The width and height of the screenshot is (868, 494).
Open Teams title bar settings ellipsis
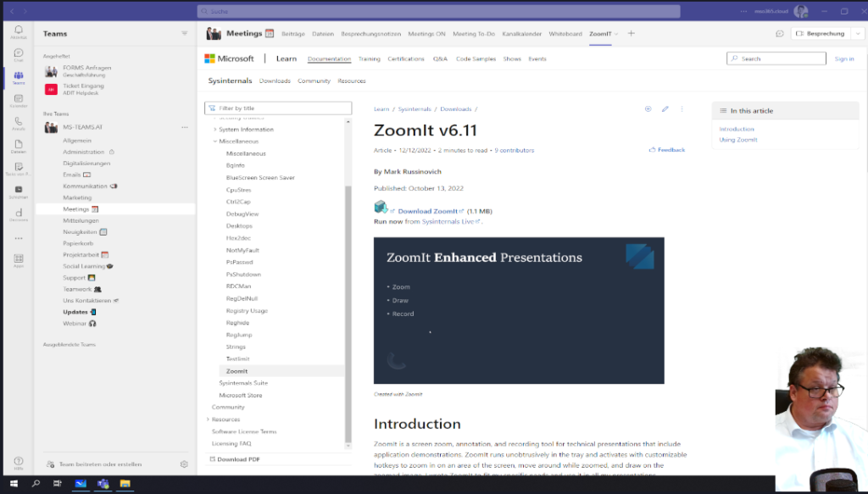[x=743, y=11]
